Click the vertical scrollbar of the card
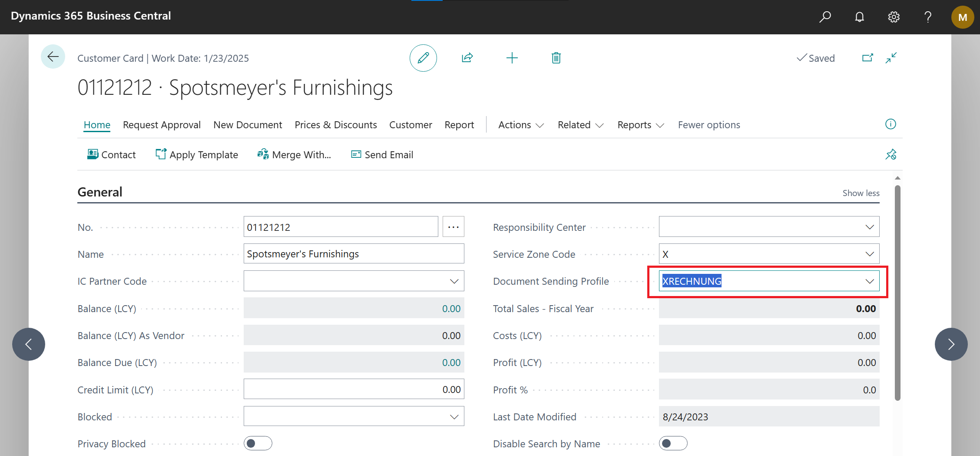 pyautogui.click(x=898, y=293)
